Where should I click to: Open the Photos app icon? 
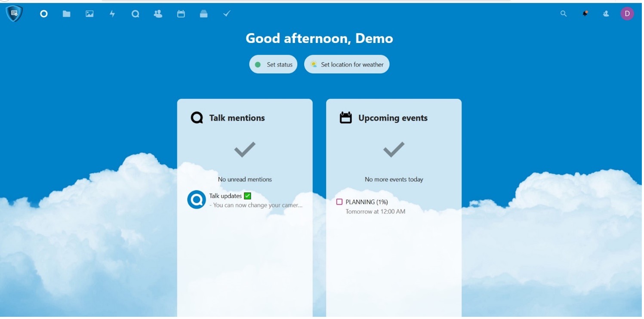[x=89, y=14]
